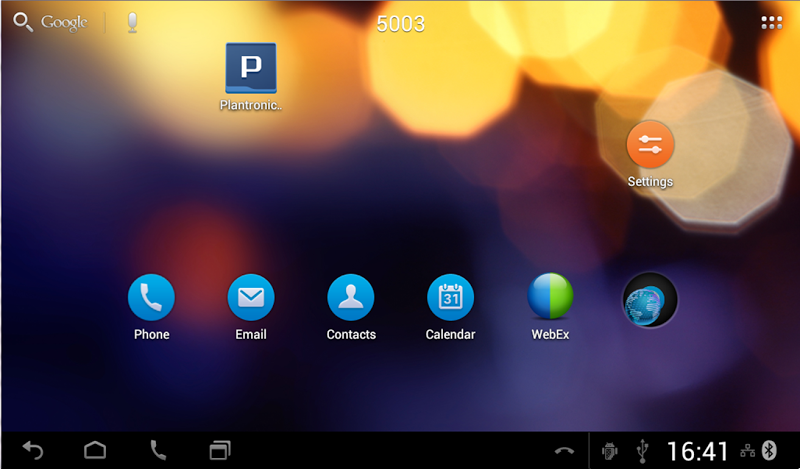Tap the Bluetooth status icon
Screen dimensions: 800x469
pos(770,450)
